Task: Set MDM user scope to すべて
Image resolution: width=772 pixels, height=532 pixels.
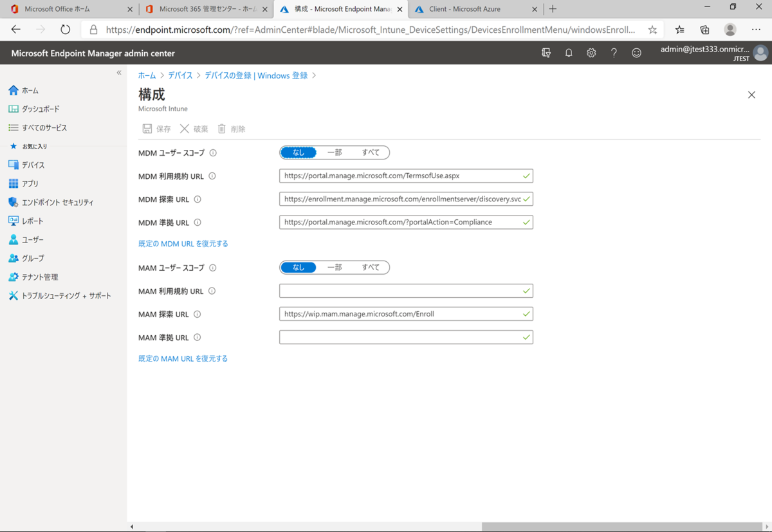Action: (x=371, y=152)
